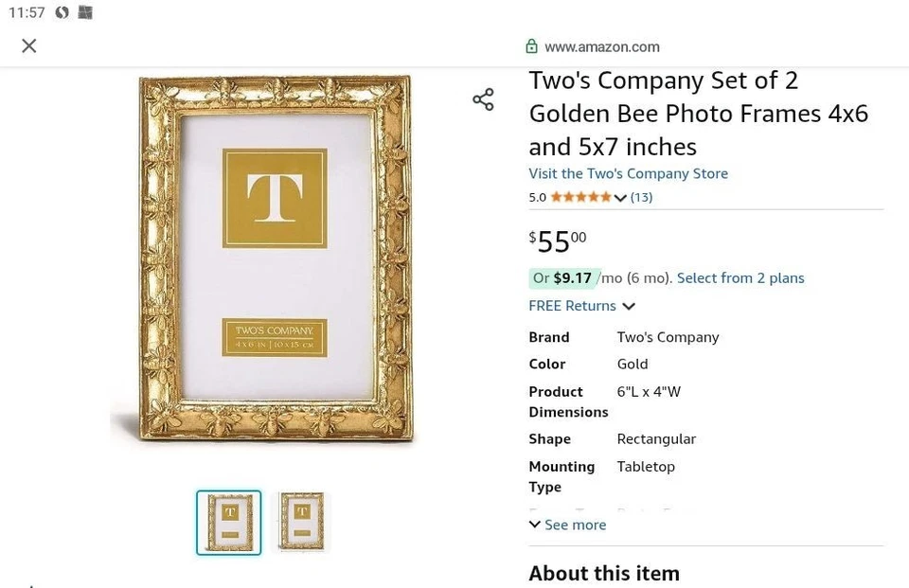Click the $55.00 price

point(558,241)
